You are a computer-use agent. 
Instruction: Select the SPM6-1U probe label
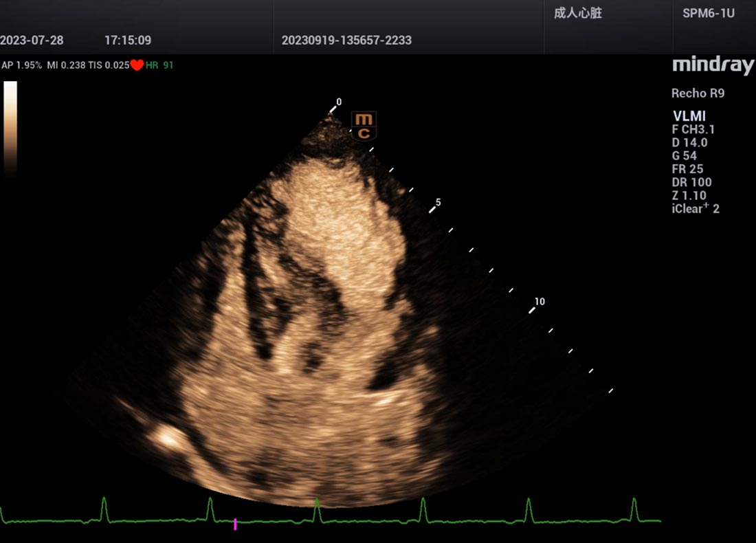coord(708,13)
